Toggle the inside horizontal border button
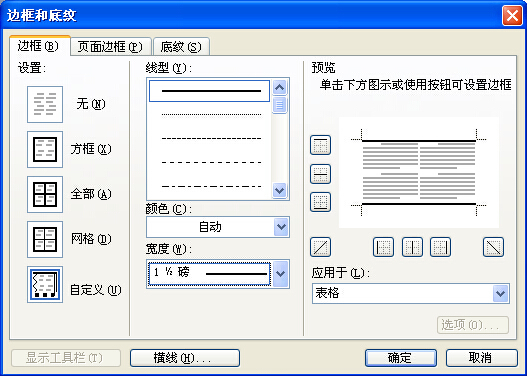527x376 pixels. tap(320, 174)
